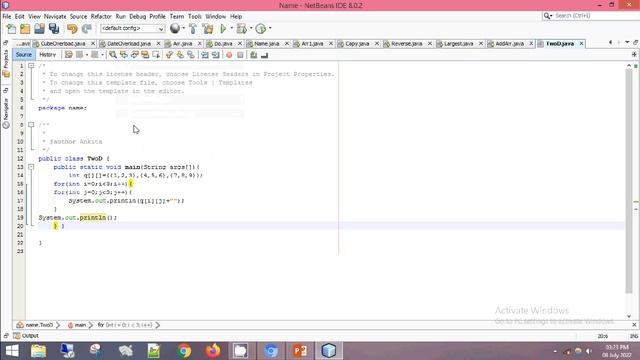Toggle the History editor view button
Screen dimensions: 640x360
click(47, 55)
